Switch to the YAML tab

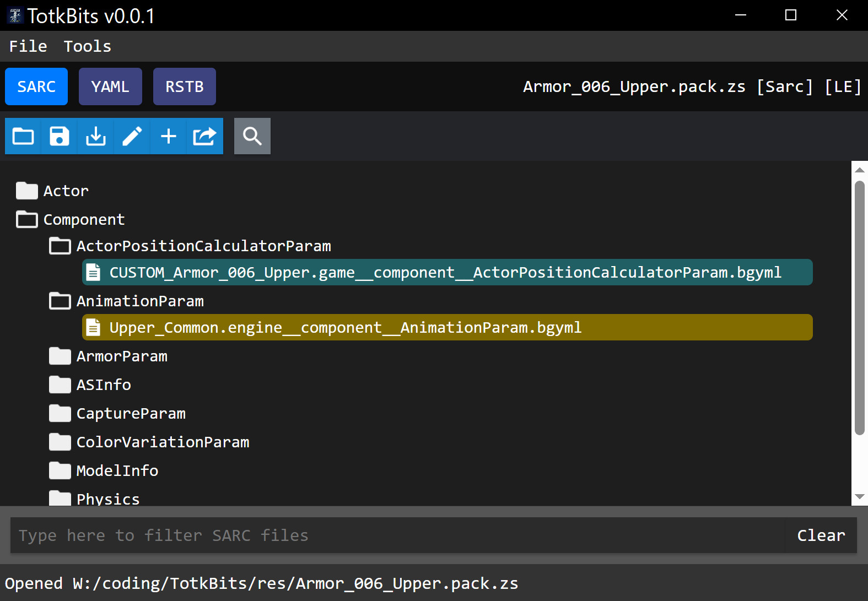(x=110, y=86)
